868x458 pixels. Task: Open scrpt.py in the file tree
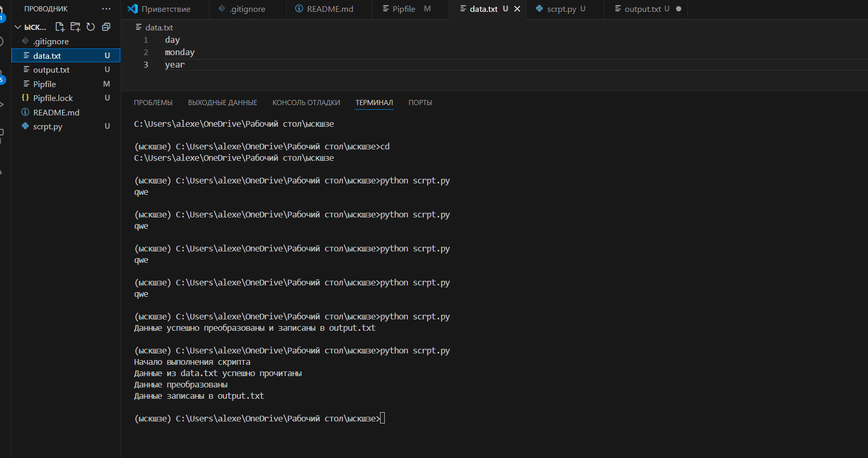[x=47, y=126]
